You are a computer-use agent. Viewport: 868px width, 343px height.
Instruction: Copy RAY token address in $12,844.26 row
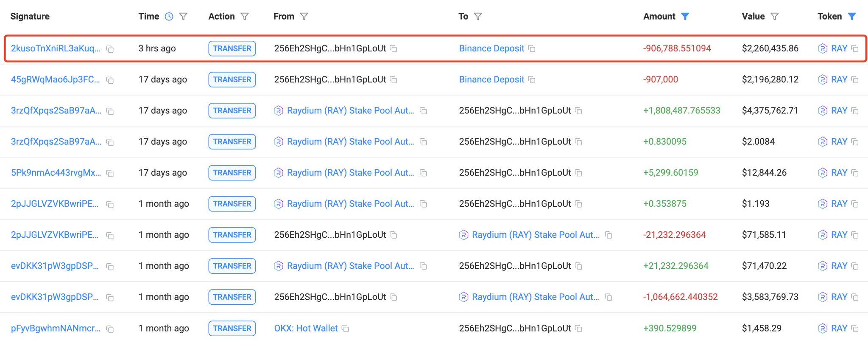[x=855, y=173]
